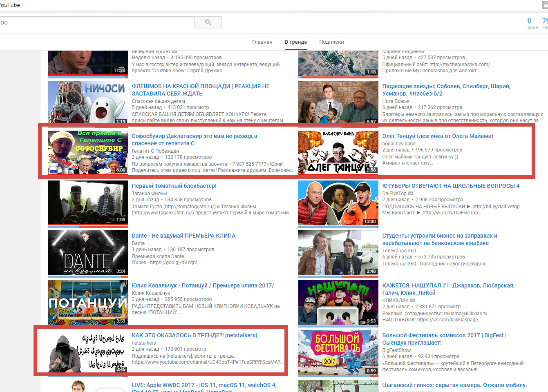The image size is (548, 392).
Task: Switch to the Главная tab
Action: pos(262,42)
